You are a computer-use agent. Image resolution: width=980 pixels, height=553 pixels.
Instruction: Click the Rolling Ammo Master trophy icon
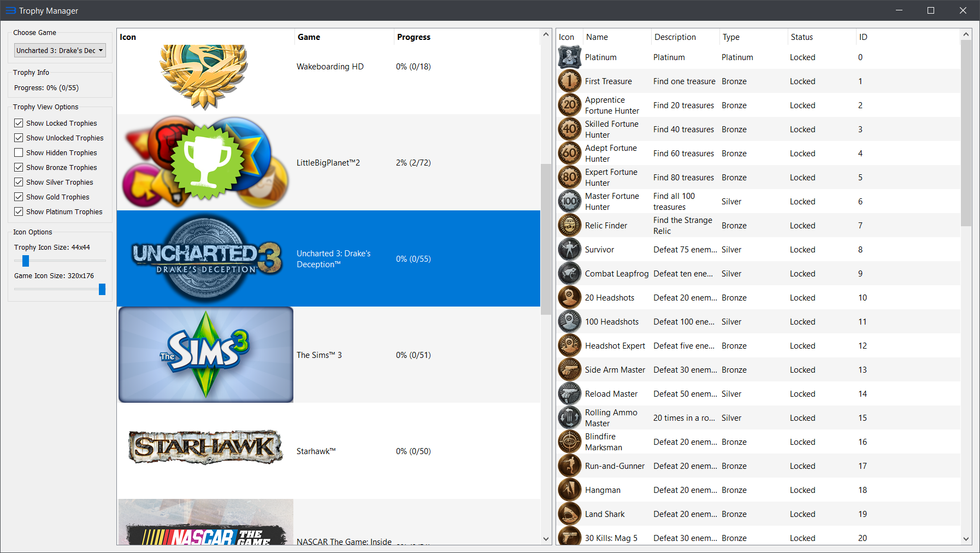click(569, 418)
